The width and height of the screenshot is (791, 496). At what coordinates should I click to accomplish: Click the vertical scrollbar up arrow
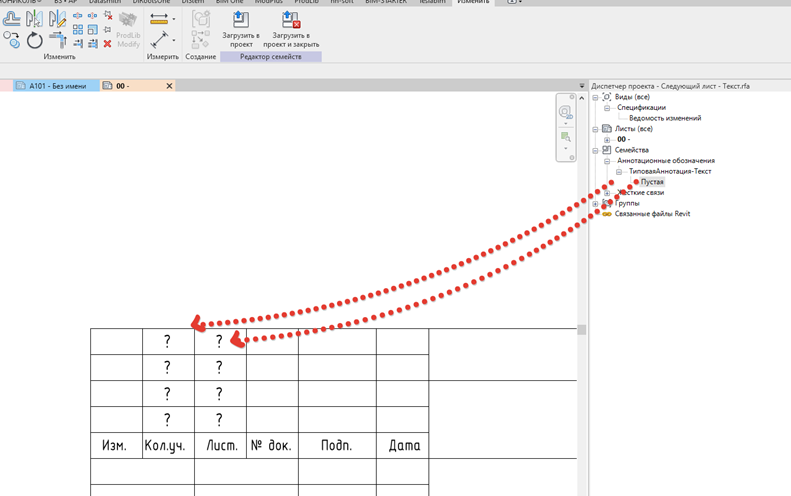(582, 98)
